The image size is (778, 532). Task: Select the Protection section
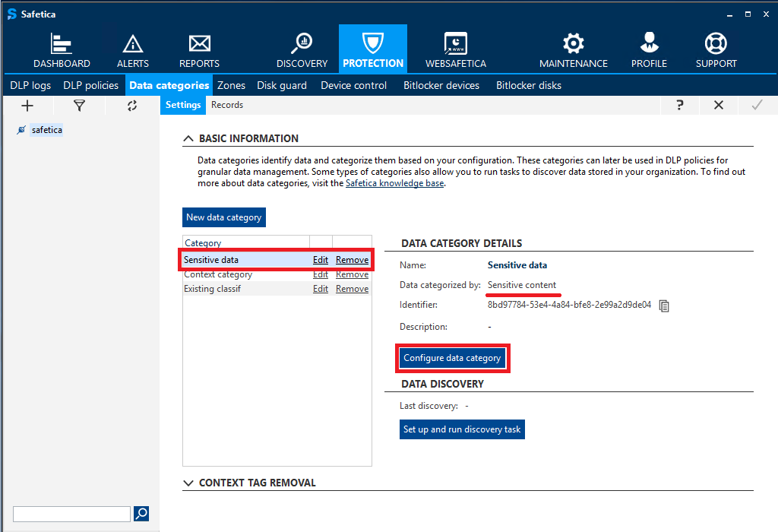[x=372, y=49]
